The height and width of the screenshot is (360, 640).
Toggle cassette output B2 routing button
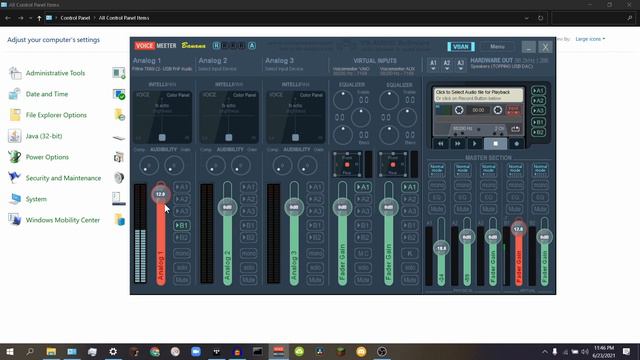538,132
